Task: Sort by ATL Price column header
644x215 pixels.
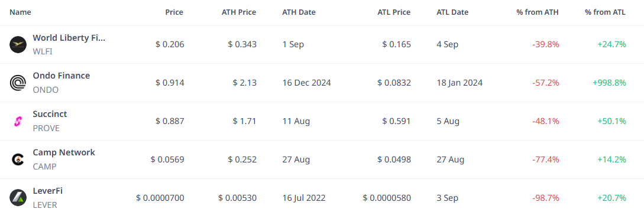Action: coord(394,12)
